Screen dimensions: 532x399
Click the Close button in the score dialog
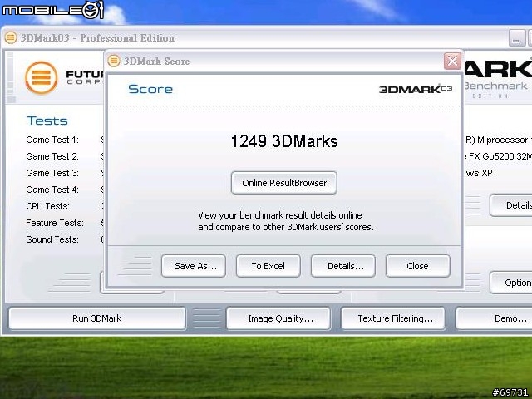click(x=418, y=266)
